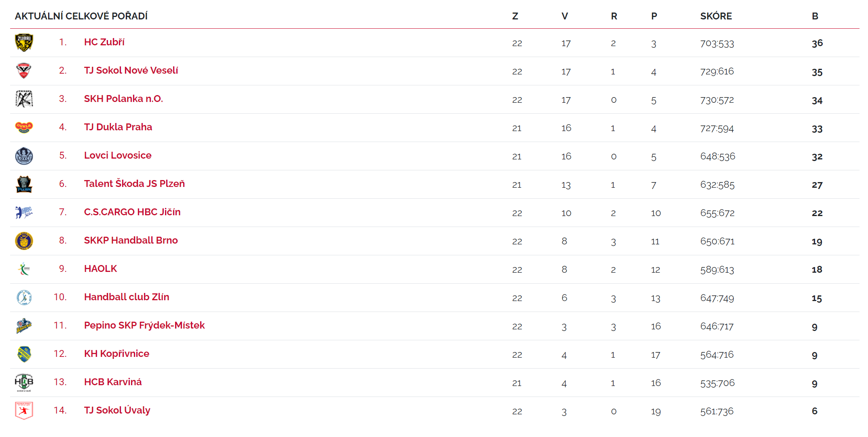Viewport: 868px width, 437px height.
Task: Click the Talent Plzeň wolf logo
Action: [24, 184]
